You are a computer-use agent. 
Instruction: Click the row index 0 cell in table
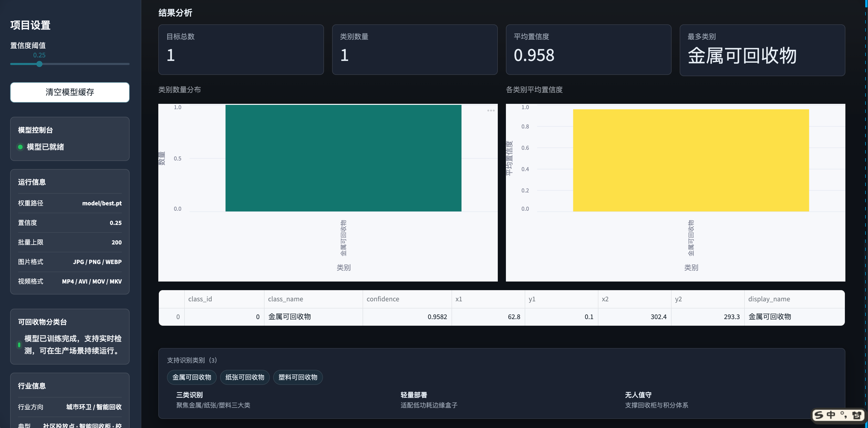172,317
